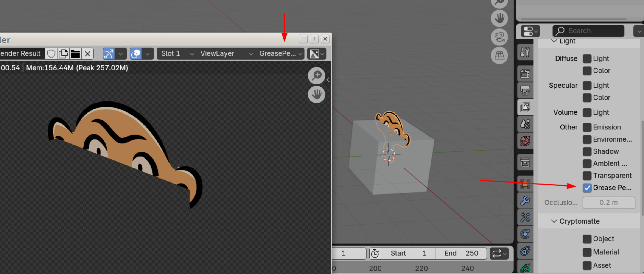The width and height of the screenshot is (644, 274).
Task: Enable Shadow pass checkbox
Action: (587, 151)
